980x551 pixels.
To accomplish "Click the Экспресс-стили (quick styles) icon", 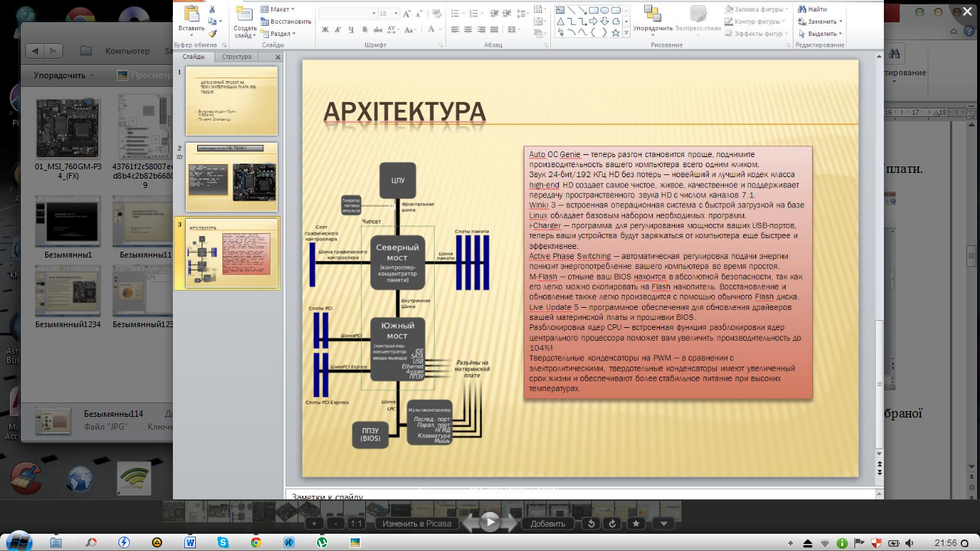I will [x=698, y=13].
